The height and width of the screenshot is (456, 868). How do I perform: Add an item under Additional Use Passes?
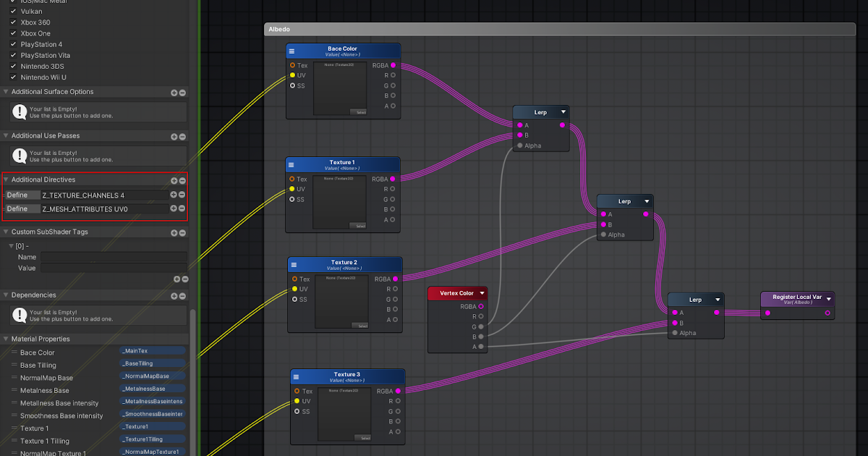pyautogui.click(x=174, y=136)
